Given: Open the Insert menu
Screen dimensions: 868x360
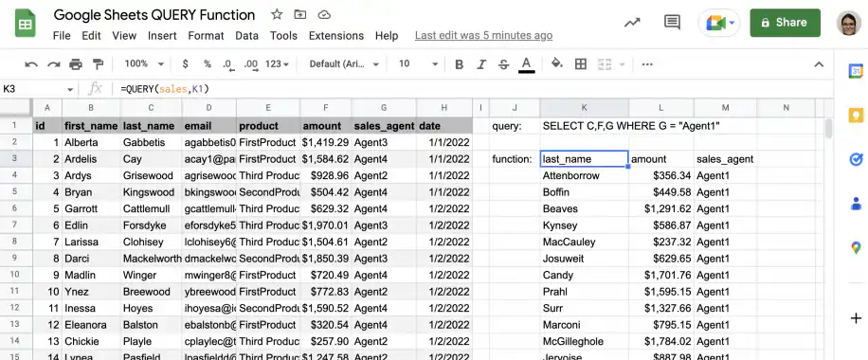Looking at the screenshot, I should (162, 36).
